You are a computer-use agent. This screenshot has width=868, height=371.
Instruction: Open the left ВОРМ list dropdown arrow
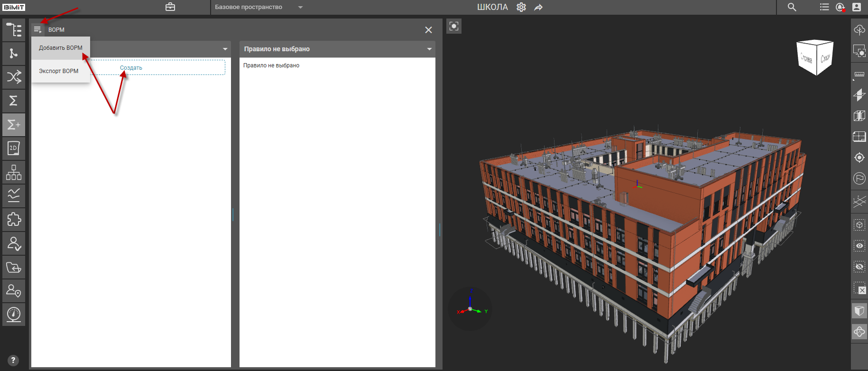pos(225,49)
